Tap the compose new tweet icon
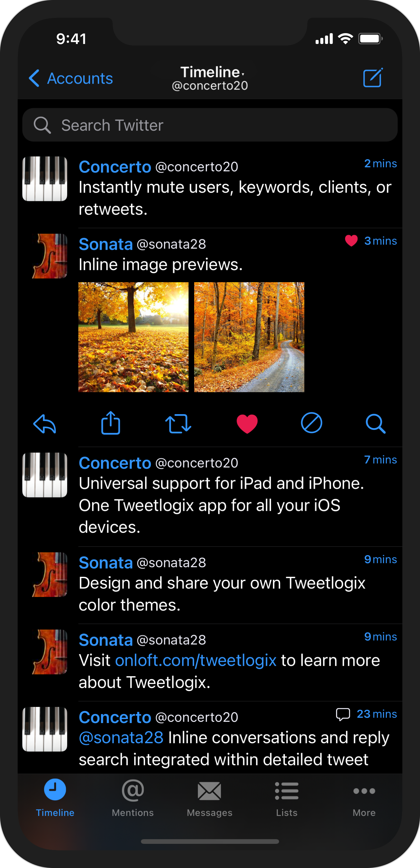The image size is (420, 868). tap(373, 78)
